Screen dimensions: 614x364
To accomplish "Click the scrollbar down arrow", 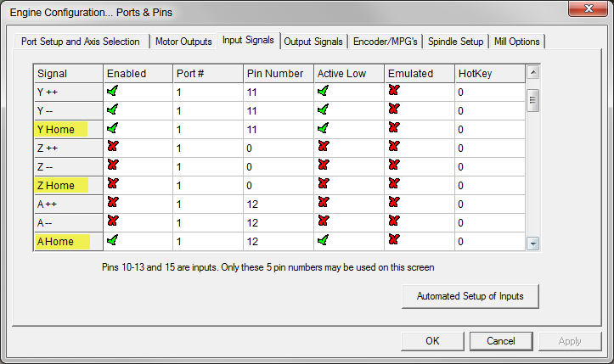I will (x=533, y=244).
